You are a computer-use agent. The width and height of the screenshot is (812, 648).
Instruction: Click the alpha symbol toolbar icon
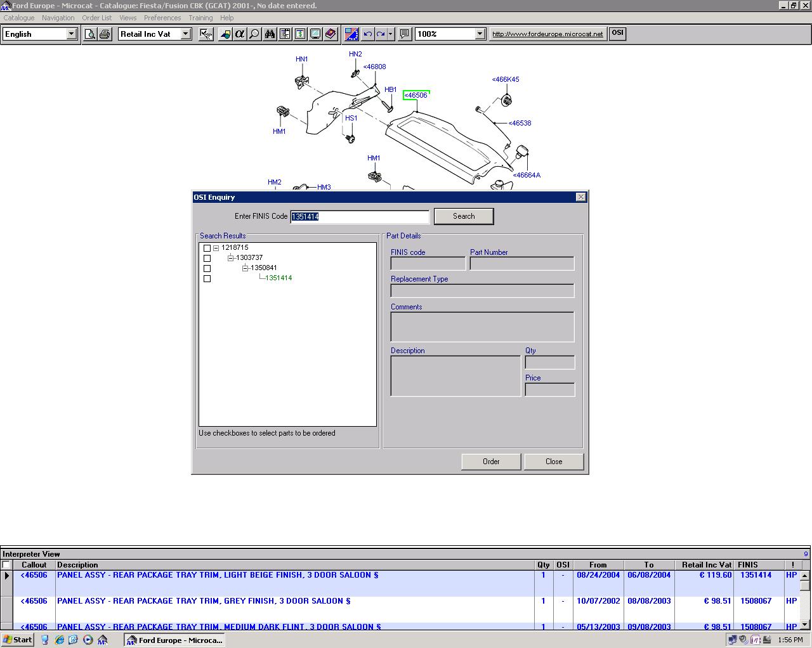240,34
